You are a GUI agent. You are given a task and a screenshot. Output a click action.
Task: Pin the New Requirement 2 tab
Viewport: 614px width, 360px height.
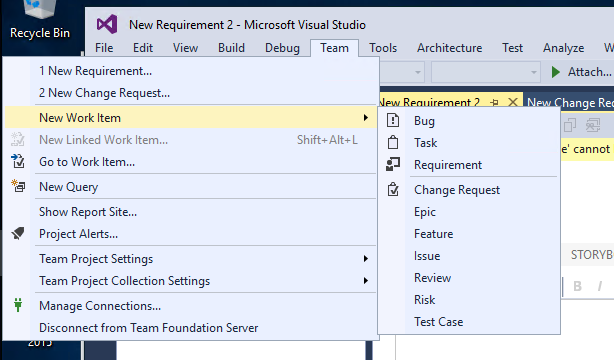pos(494,103)
